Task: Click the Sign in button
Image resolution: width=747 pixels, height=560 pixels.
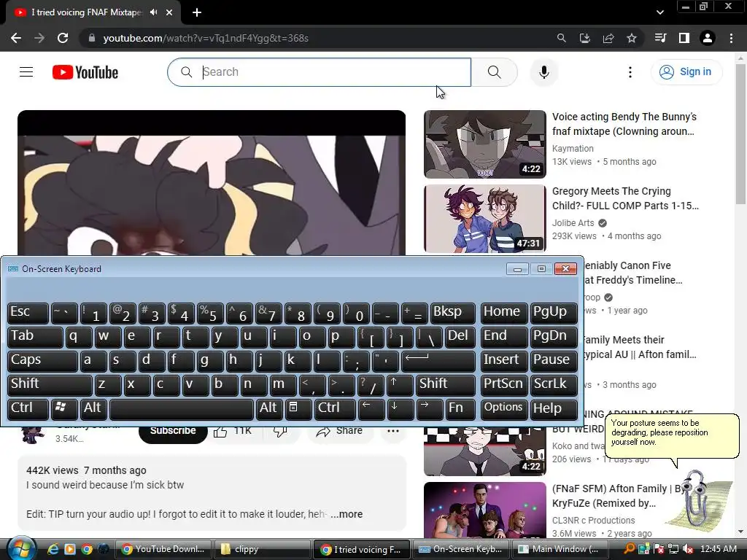Action: 686,72
